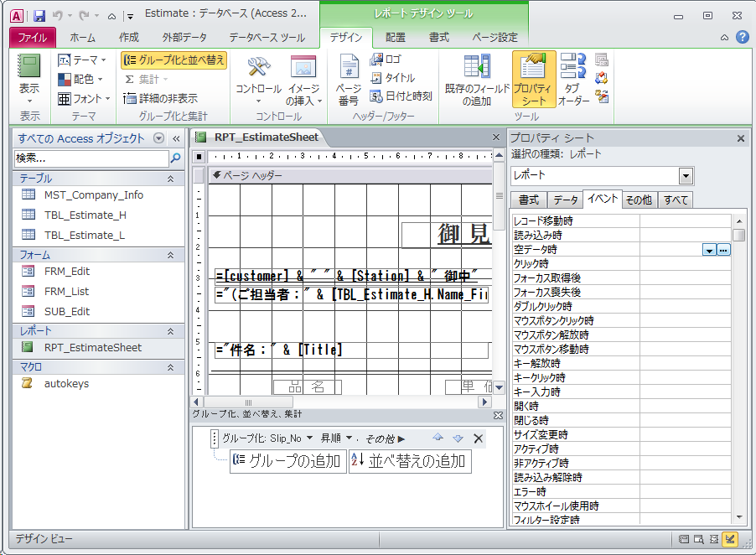Switch to property sheet すべて tab

[x=676, y=200]
